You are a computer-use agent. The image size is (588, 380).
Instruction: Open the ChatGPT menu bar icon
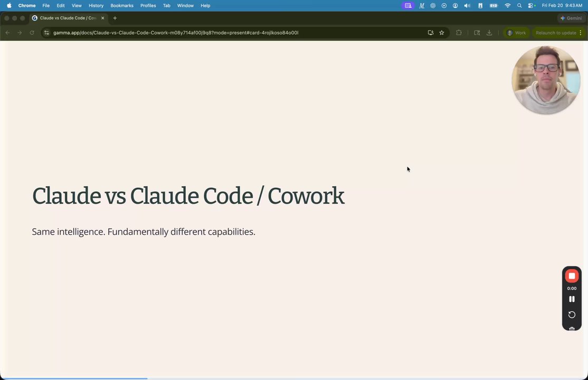(x=433, y=6)
